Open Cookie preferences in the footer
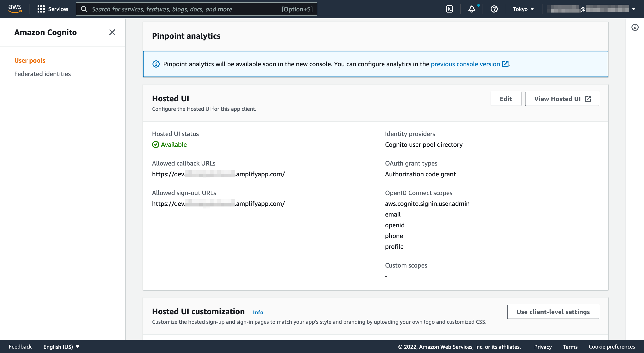Viewport: 644px width, 353px height. (612, 347)
